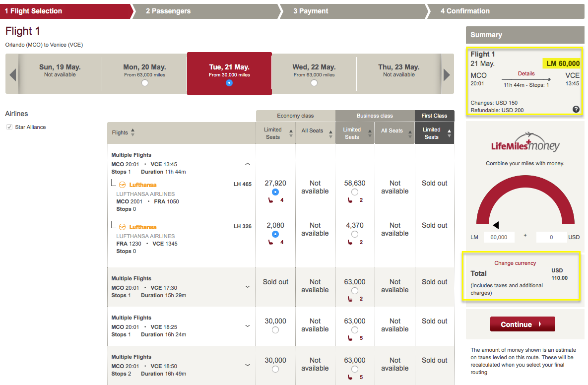588x385 pixels.
Task: Click the next dates right arrow
Action: click(x=447, y=74)
